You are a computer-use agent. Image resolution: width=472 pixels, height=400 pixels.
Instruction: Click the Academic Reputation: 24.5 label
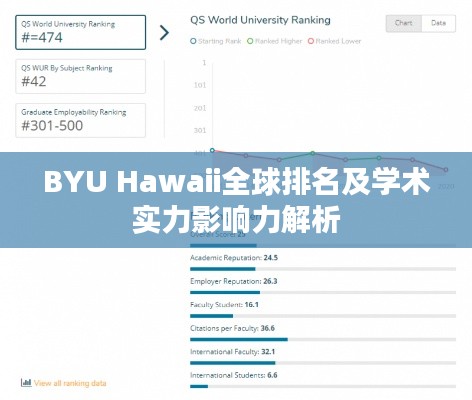tap(234, 258)
